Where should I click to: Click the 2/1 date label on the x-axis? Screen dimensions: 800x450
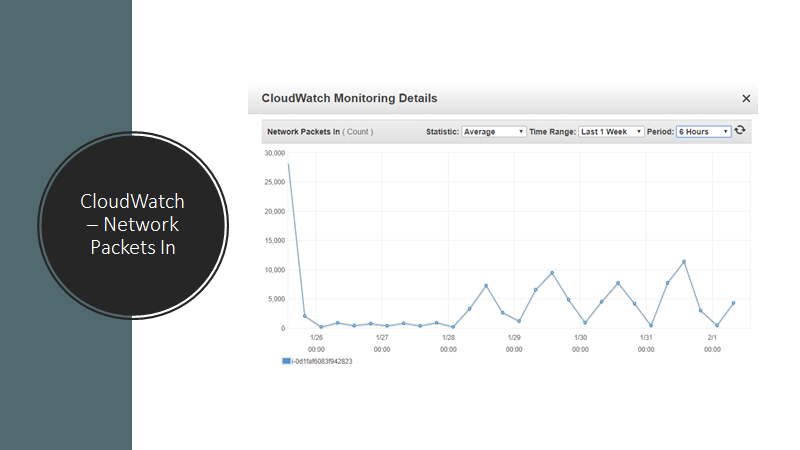712,337
